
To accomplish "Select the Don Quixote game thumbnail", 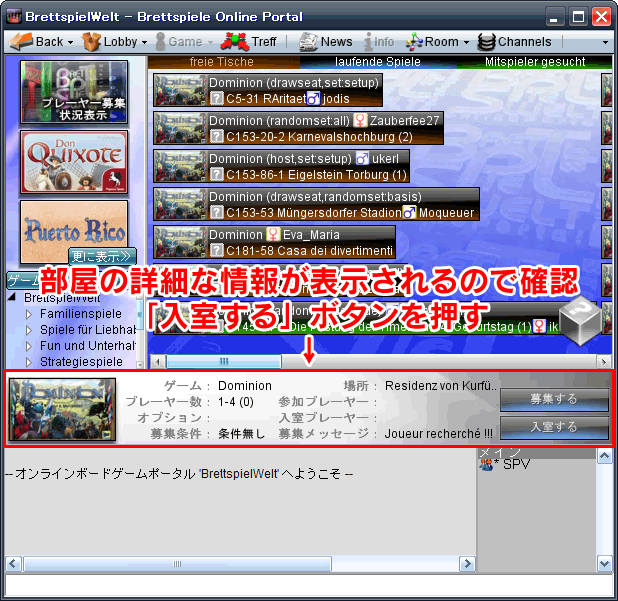I will click(x=74, y=162).
